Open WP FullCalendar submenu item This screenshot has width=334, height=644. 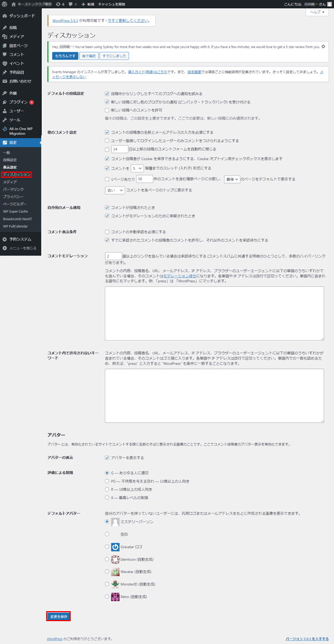pos(15,226)
